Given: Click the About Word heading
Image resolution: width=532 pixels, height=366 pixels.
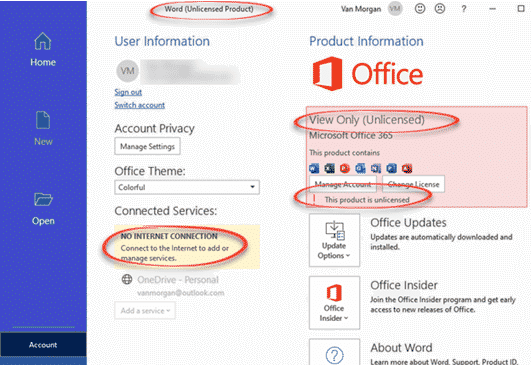Looking at the screenshot, I should [401, 348].
